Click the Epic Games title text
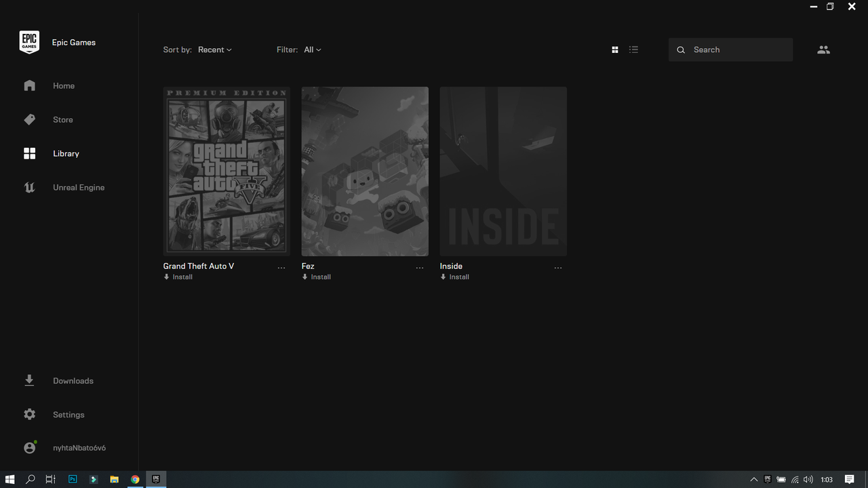Viewport: 868px width, 488px height. coord(74,42)
